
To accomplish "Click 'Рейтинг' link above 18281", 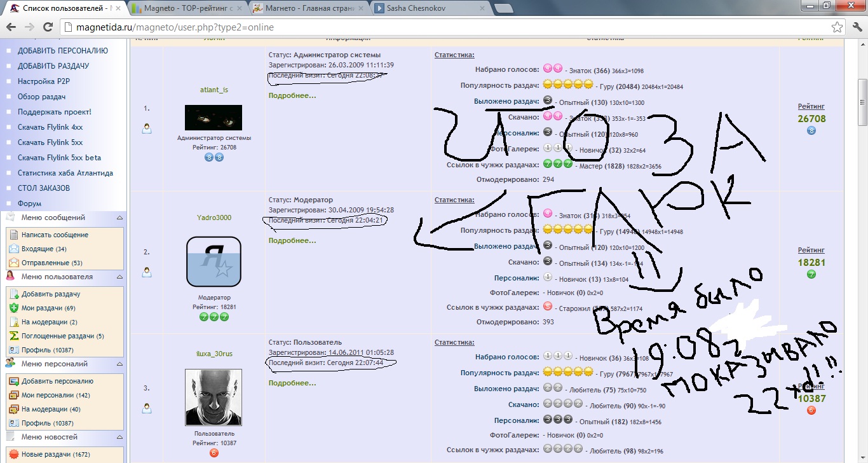I will pyautogui.click(x=811, y=250).
